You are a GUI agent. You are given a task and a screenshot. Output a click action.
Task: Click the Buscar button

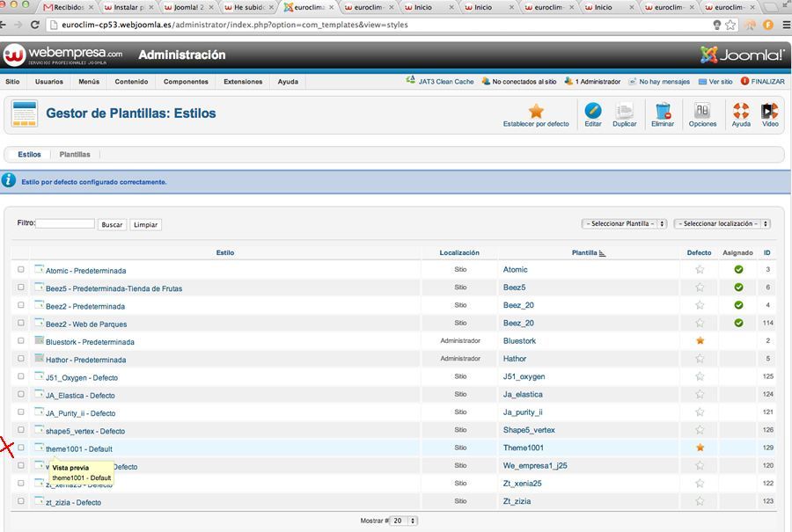(x=112, y=224)
